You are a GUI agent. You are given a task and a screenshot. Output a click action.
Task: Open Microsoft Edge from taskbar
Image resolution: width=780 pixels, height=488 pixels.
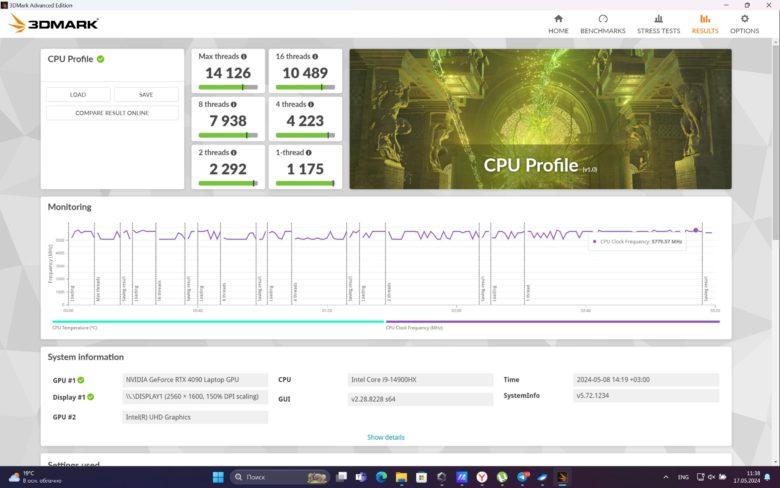click(382, 477)
